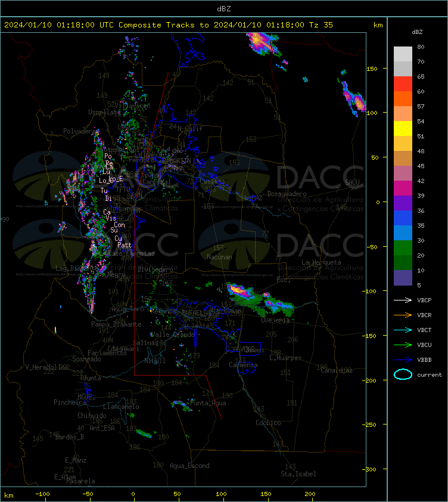Viewport: 448px width, 502px height.
Task: Click the white VBCP arrow in the legend
Action: click(403, 300)
